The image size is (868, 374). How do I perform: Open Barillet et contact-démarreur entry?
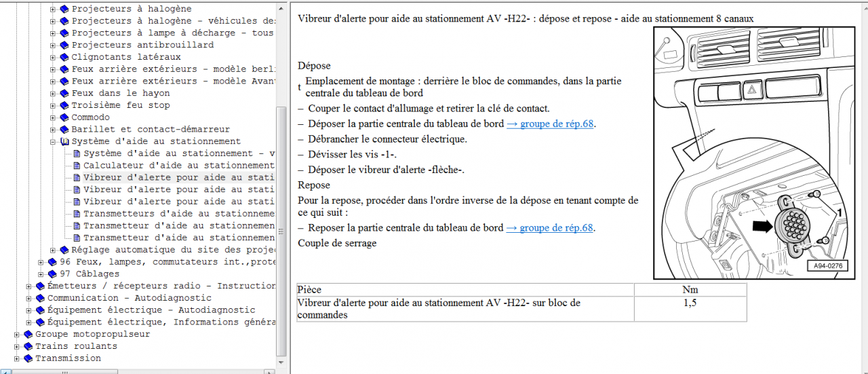click(150, 129)
